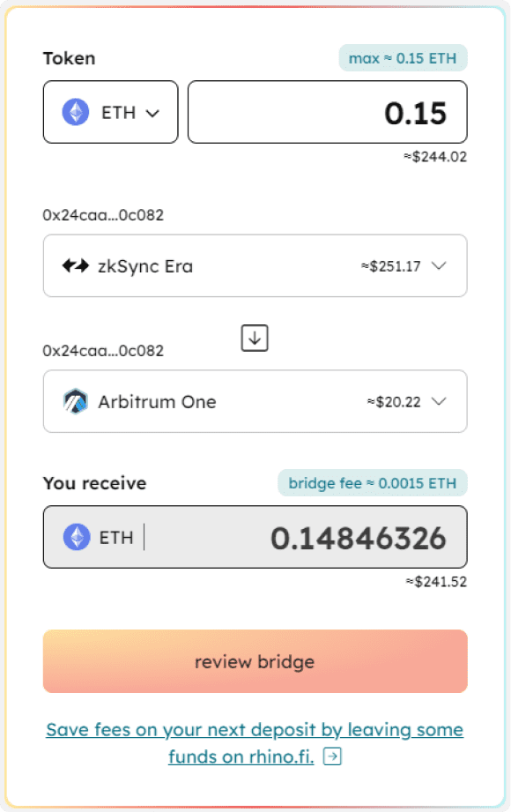Expand the Arbitrum One destination chevron

439,401
